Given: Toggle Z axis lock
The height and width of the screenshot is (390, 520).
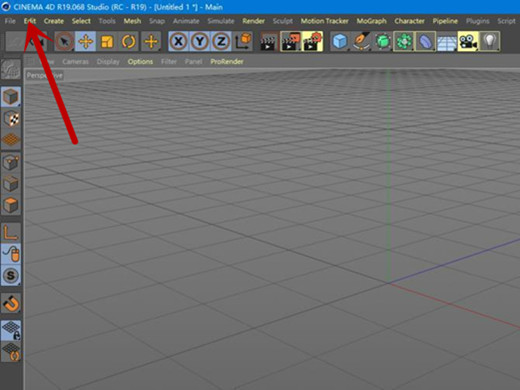Looking at the screenshot, I should pyautogui.click(x=221, y=42).
